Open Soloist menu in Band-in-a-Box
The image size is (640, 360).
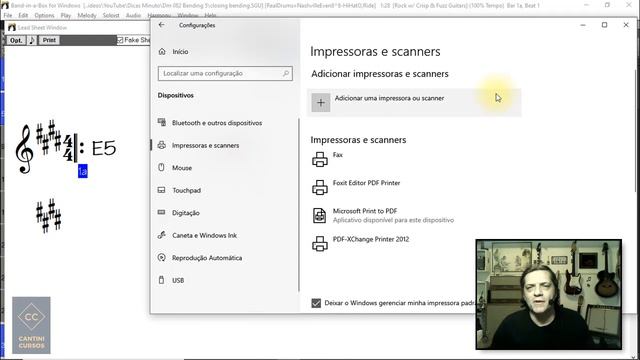click(x=111, y=16)
